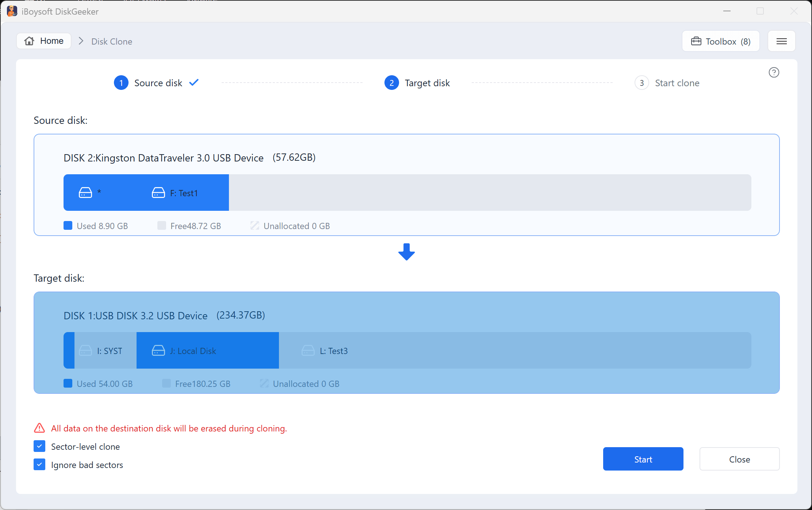Screen dimensions: 812x510
Task: Disable the Sector-level clone checkbox
Action: point(39,446)
